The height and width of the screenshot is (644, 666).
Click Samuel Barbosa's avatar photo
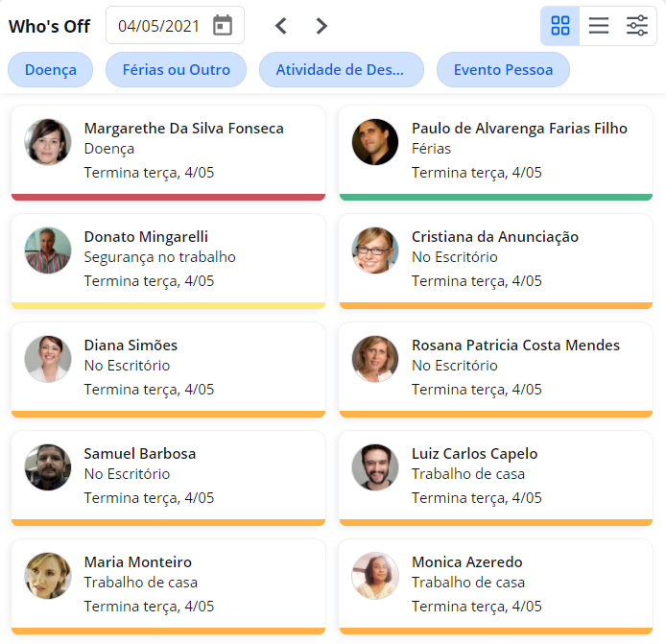(48, 467)
